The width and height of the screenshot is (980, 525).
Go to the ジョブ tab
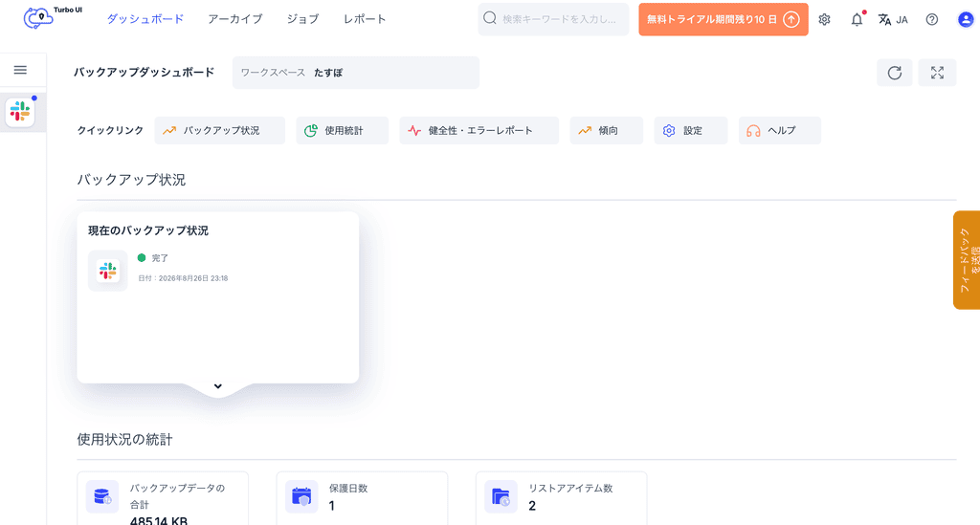tap(302, 19)
